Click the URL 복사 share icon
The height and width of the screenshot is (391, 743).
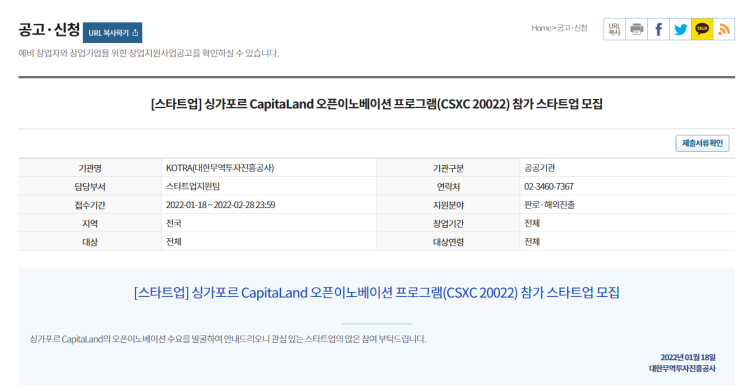614,29
